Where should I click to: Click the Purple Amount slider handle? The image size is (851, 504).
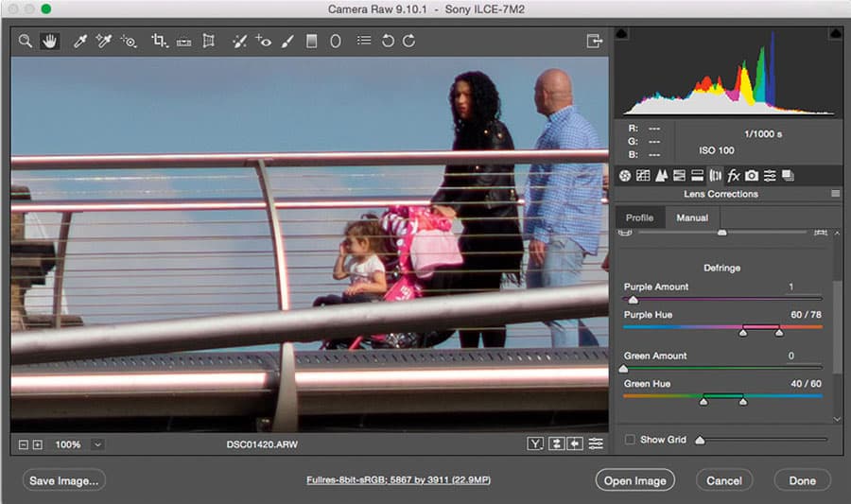tap(633, 300)
